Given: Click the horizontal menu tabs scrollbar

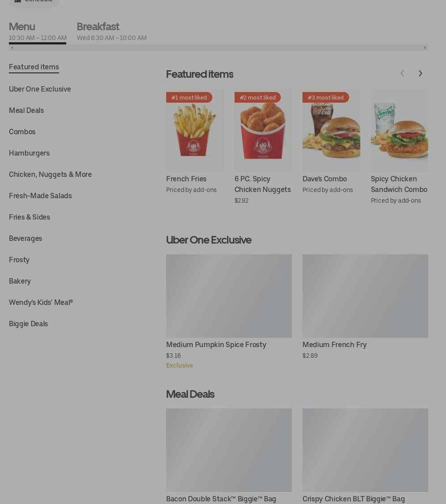Looking at the screenshot, I should (x=219, y=48).
